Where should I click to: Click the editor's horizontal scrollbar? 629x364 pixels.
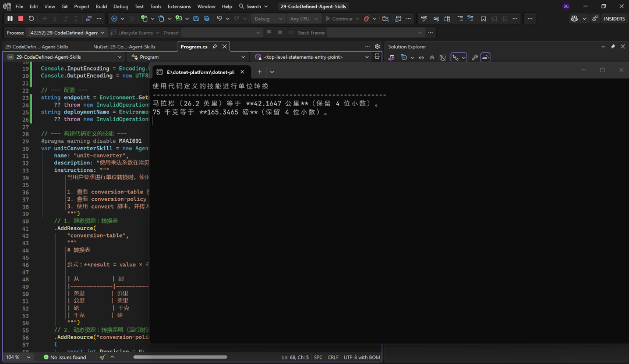tap(181, 357)
